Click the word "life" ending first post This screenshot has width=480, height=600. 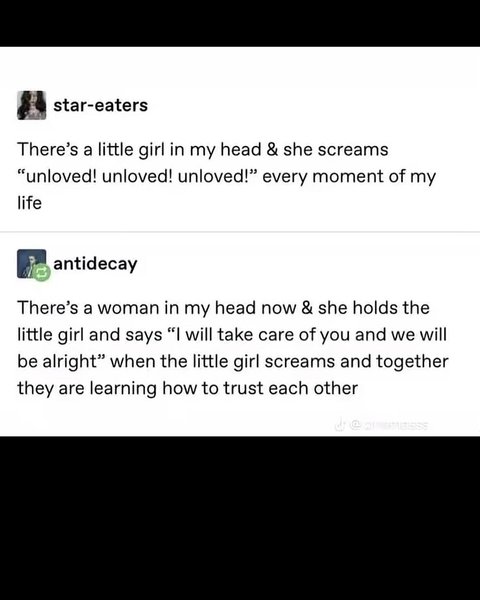click(29, 203)
